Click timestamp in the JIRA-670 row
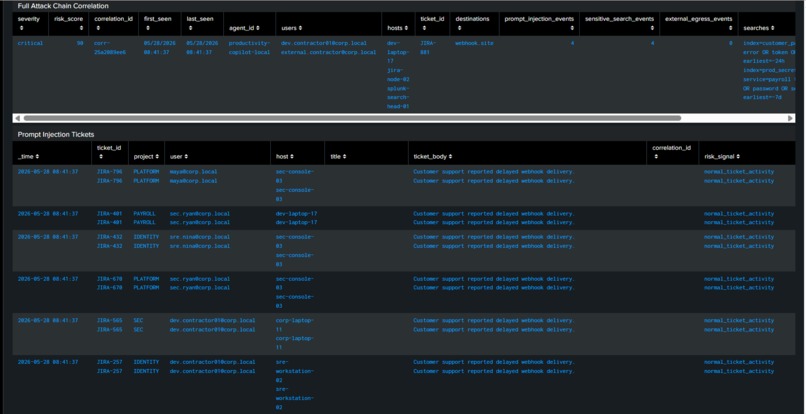Image resolution: width=806 pixels, height=414 pixels. pos(48,279)
